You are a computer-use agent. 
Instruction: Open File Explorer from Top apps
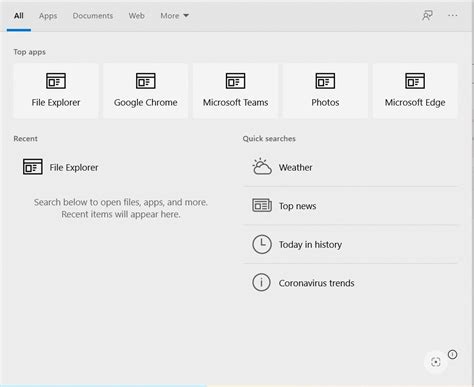tap(56, 91)
